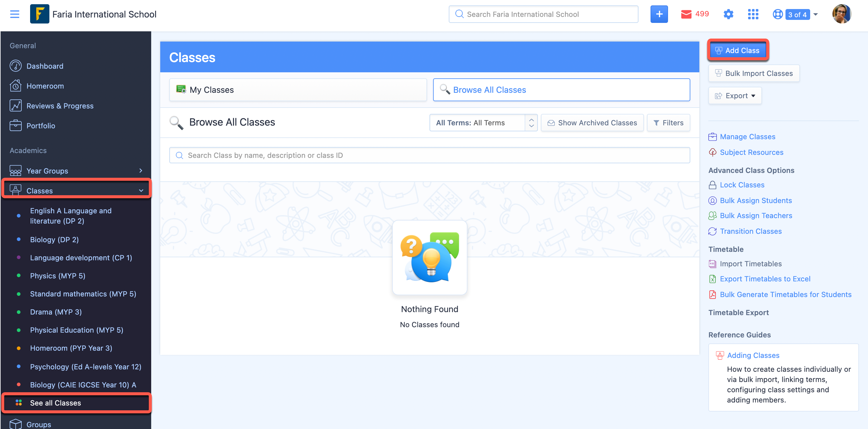Open Subject Resources link
868x429 pixels.
tap(751, 152)
